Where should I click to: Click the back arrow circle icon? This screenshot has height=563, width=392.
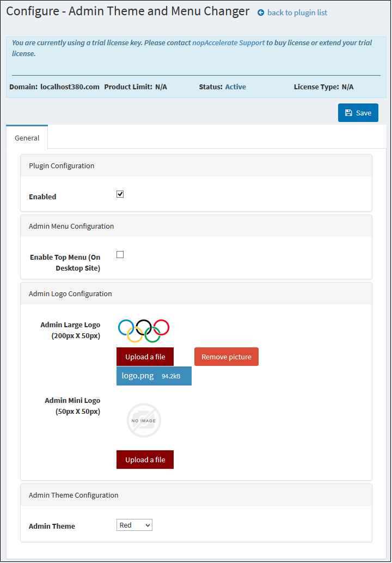(261, 13)
